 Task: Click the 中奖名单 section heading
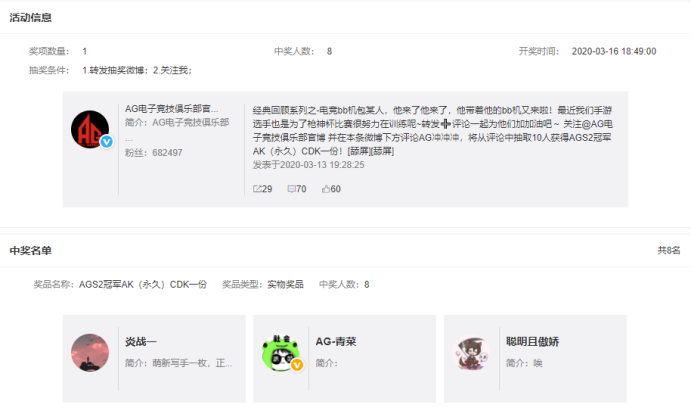30,251
